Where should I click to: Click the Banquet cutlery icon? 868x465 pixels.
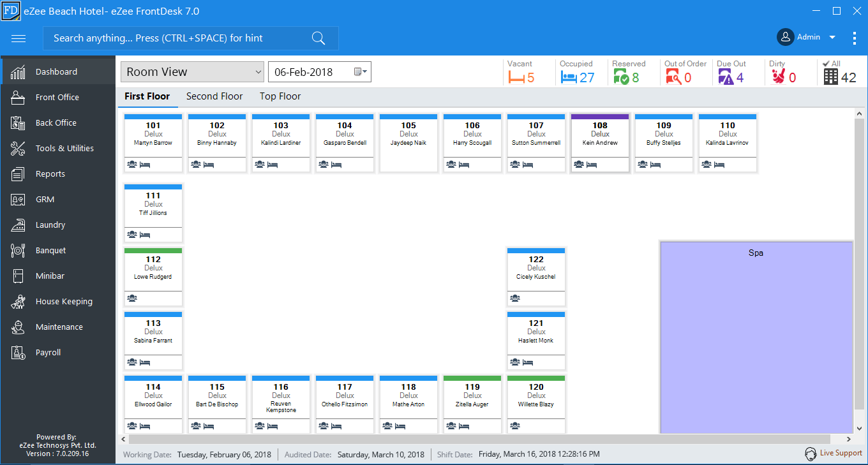18,250
